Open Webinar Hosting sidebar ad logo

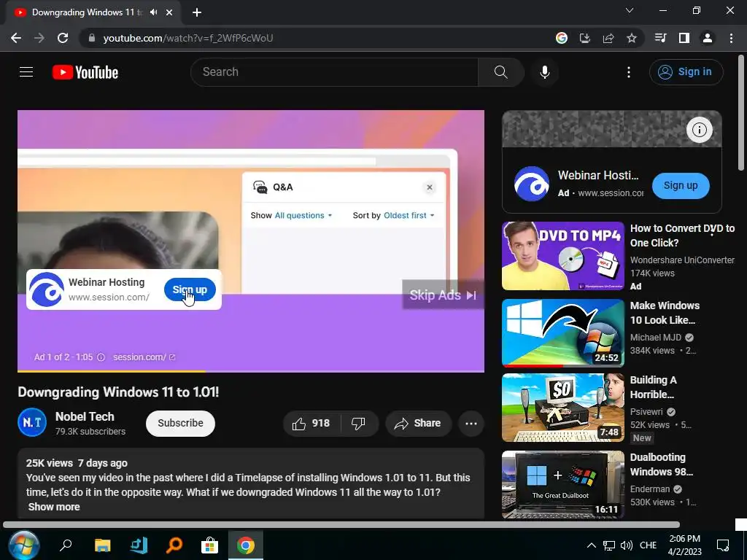(532, 184)
